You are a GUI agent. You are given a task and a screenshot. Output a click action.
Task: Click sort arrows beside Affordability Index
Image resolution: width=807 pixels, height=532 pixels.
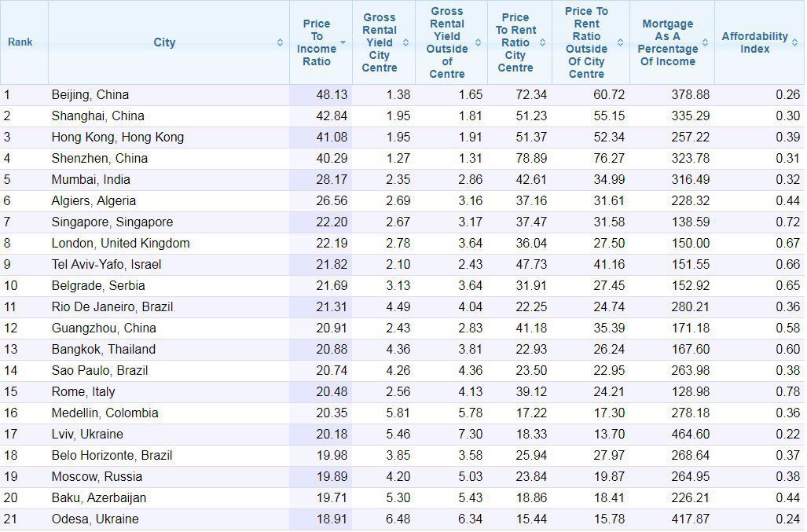tap(794, 42)
